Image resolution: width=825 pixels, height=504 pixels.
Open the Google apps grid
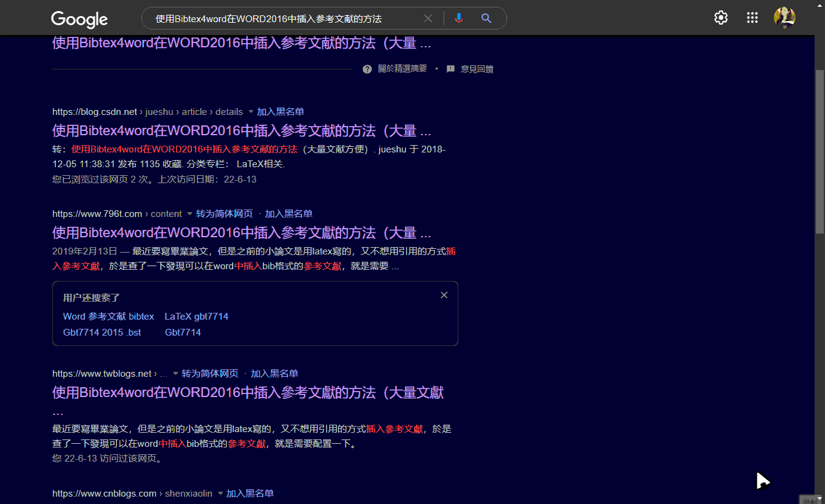752,18
